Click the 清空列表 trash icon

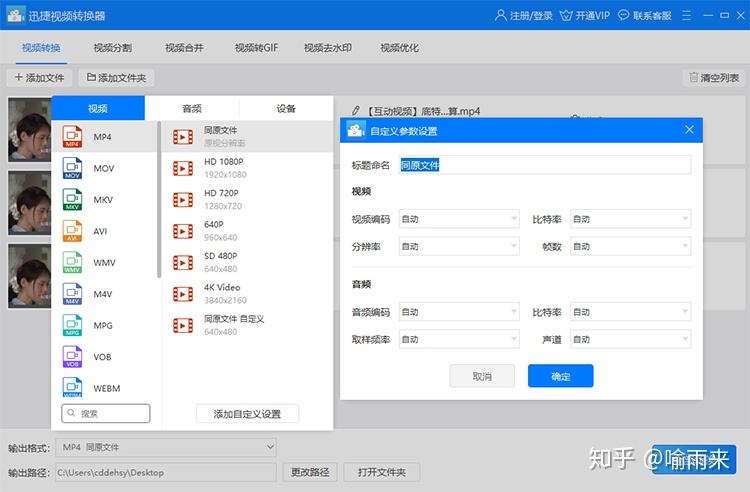693,77
